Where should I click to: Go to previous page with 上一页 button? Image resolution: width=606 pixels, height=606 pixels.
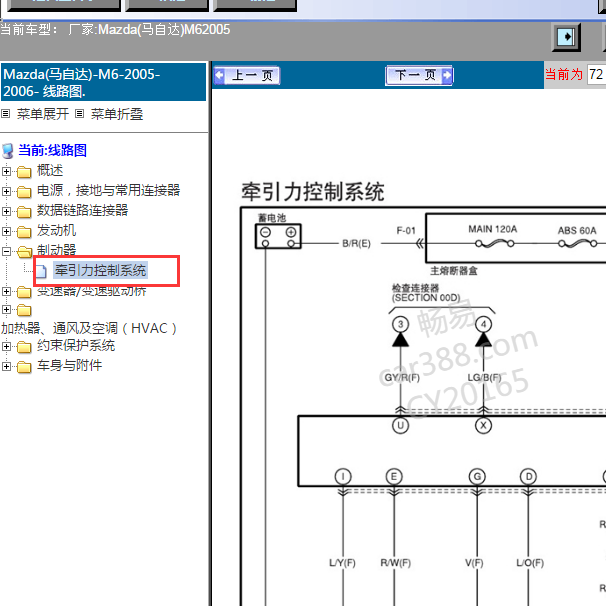click(x=247, y=75)
